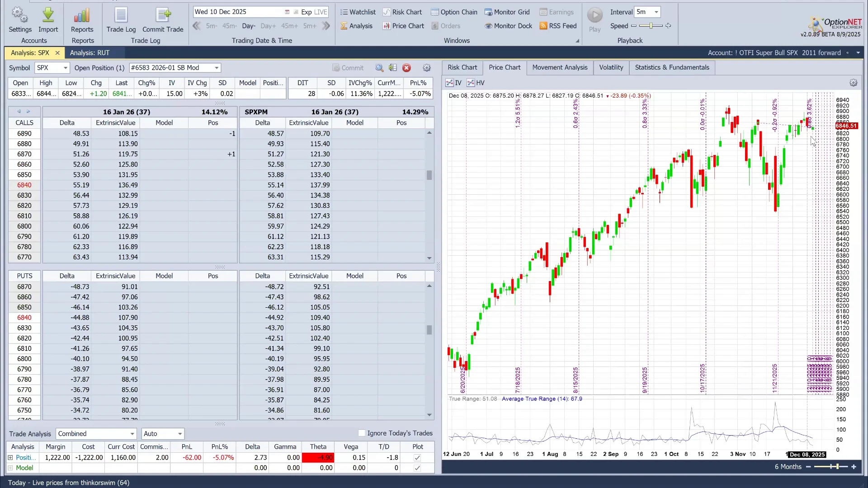
Task: Uncheck the Plot box in the Model row
Action: 417,468
